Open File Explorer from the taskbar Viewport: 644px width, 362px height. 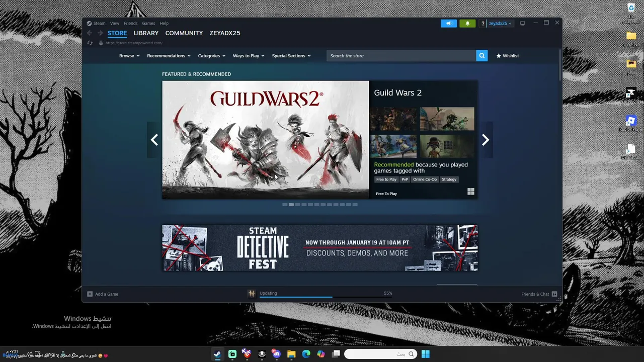(x=291, y=354)
